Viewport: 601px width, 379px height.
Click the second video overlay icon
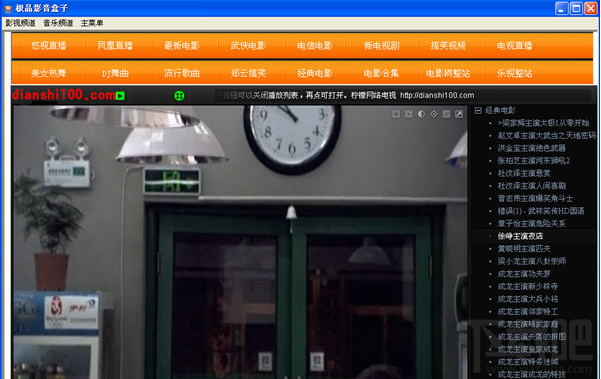pyautogui.click(x=409, y=114)
